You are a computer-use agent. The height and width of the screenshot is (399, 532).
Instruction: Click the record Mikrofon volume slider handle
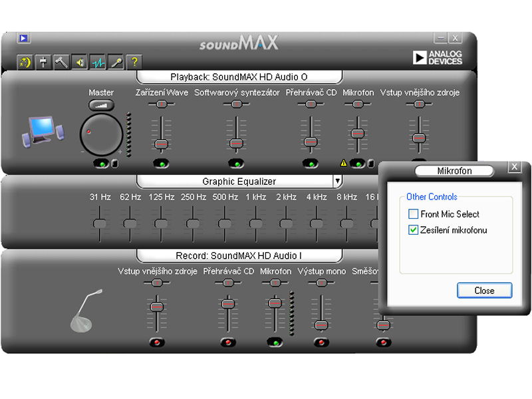tap(275, 303)
